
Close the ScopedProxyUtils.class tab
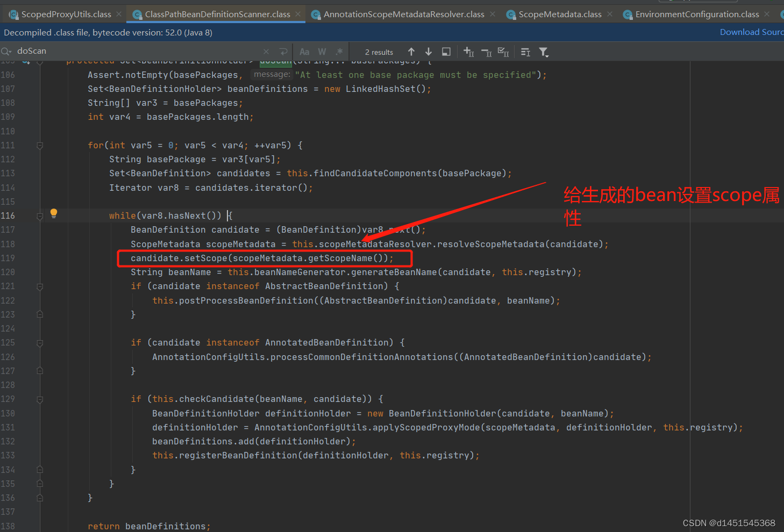[x=119, y=15]
